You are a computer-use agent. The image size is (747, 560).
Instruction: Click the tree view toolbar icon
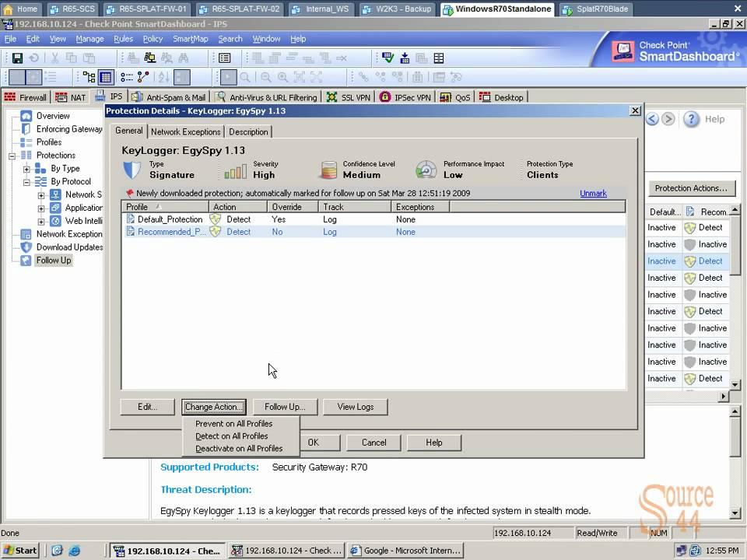tap(89, 77)
